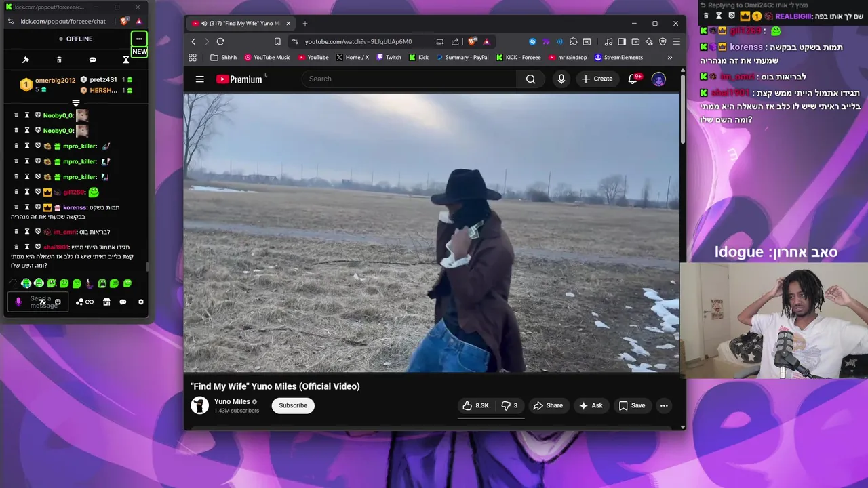Open the extensions puzzle icon
868x488 pixels.
[x=574, y=41]
